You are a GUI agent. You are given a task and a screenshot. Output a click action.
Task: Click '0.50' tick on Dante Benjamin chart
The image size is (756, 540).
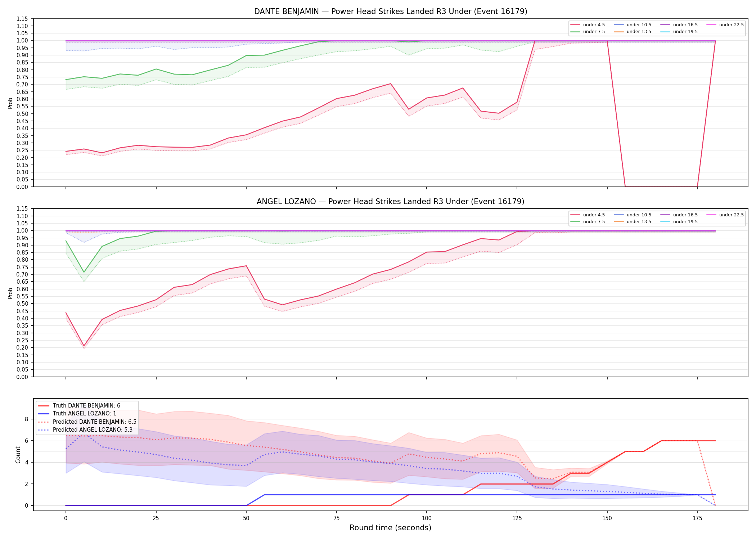coord(22,114)
